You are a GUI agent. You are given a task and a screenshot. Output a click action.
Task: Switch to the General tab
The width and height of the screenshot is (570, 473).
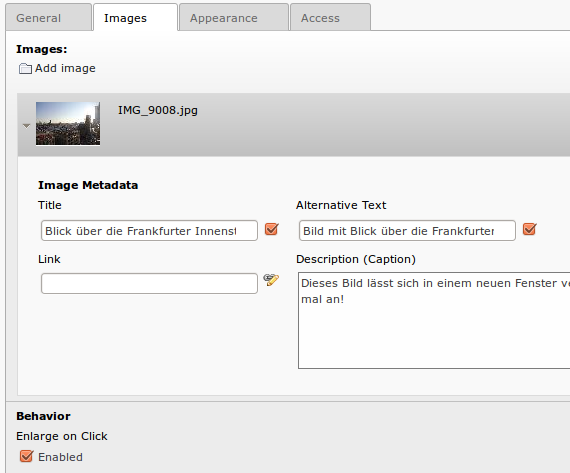(x=48, y=18)
